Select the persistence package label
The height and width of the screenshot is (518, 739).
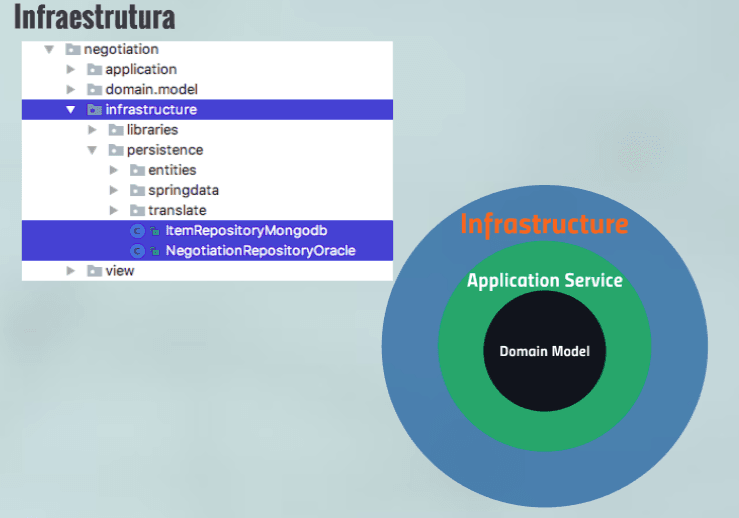coord(165,150)
